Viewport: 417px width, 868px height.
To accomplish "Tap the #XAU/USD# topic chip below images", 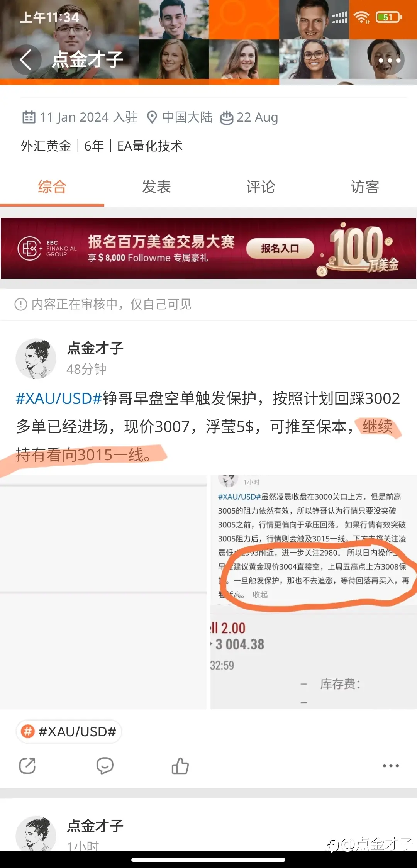I will tap(69, 731).
